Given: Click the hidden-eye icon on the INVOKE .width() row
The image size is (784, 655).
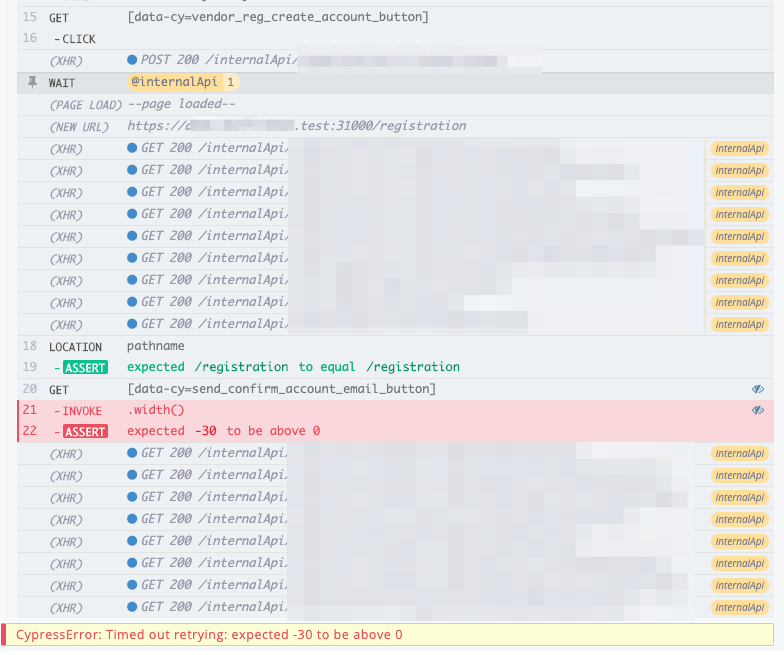Looking at the screenshot, I should pyautogui.click(x=758, y=410).
